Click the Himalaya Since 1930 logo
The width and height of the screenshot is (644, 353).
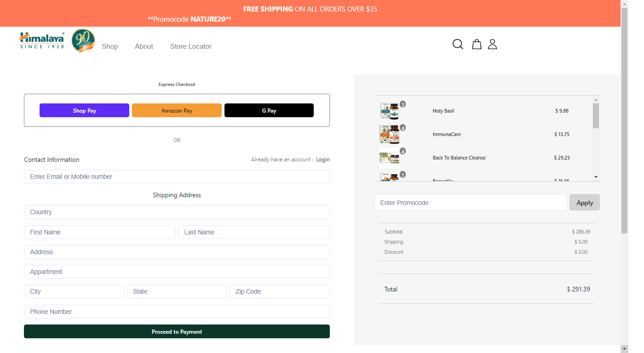coord(42,40)
